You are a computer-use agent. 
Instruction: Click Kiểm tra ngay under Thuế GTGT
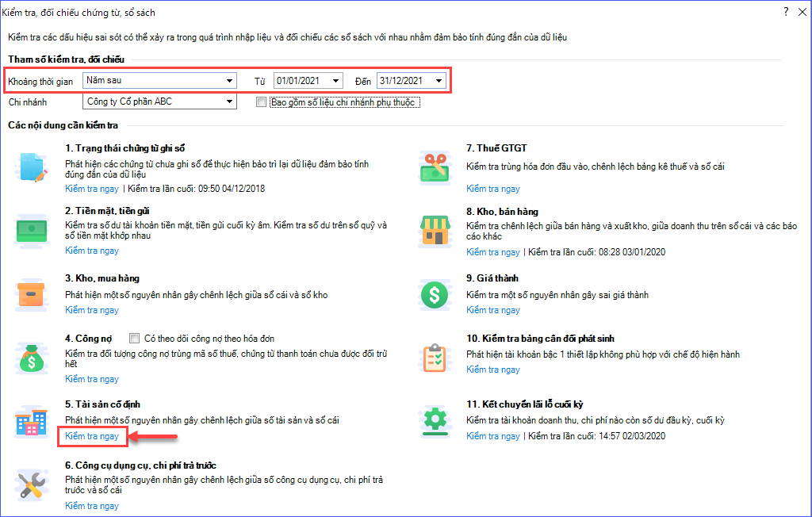[493, 189]
